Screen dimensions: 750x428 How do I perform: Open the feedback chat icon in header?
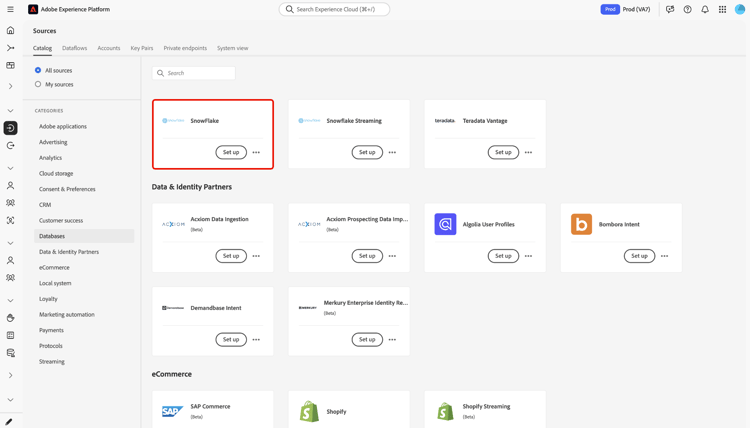click(670, 9)
